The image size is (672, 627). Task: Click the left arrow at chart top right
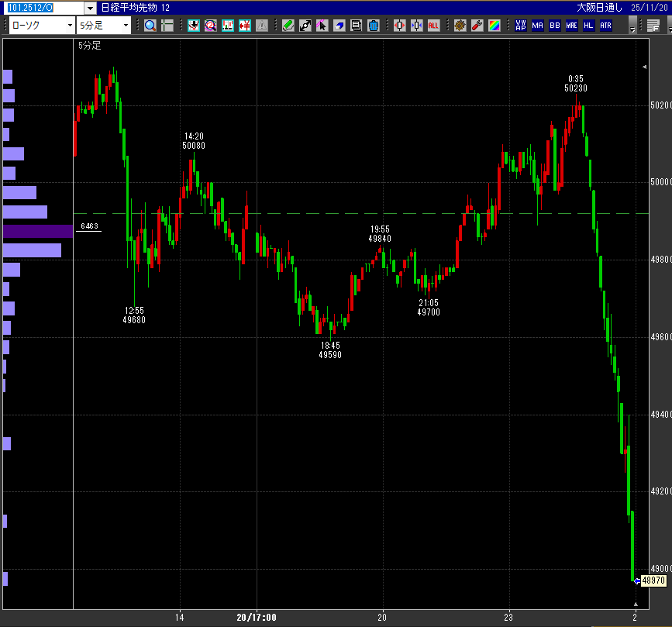644,67
